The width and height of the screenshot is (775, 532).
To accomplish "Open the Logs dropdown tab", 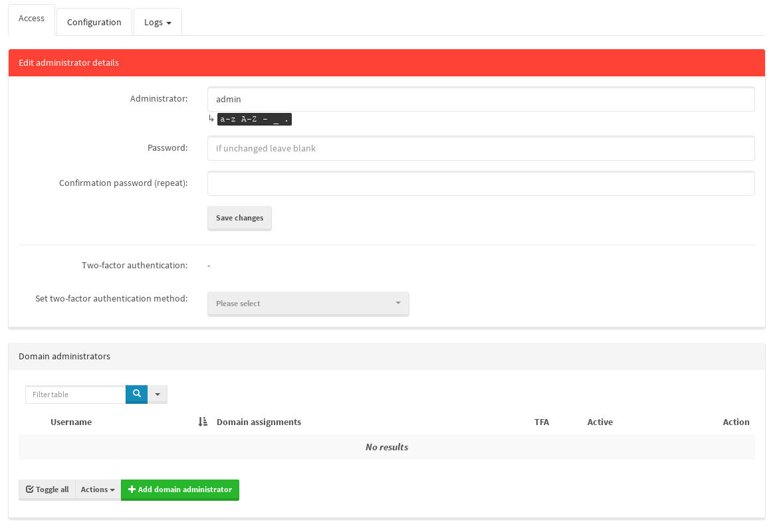I will [158, 22].
